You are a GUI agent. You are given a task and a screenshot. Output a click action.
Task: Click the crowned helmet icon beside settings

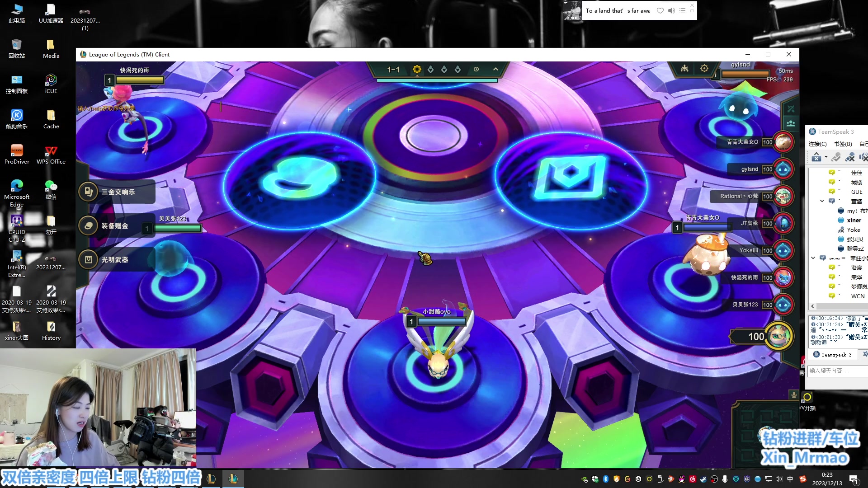[x=685, y=68]
